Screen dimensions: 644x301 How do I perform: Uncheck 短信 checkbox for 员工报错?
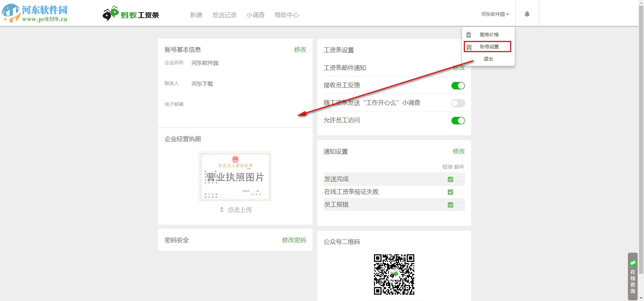450,205
